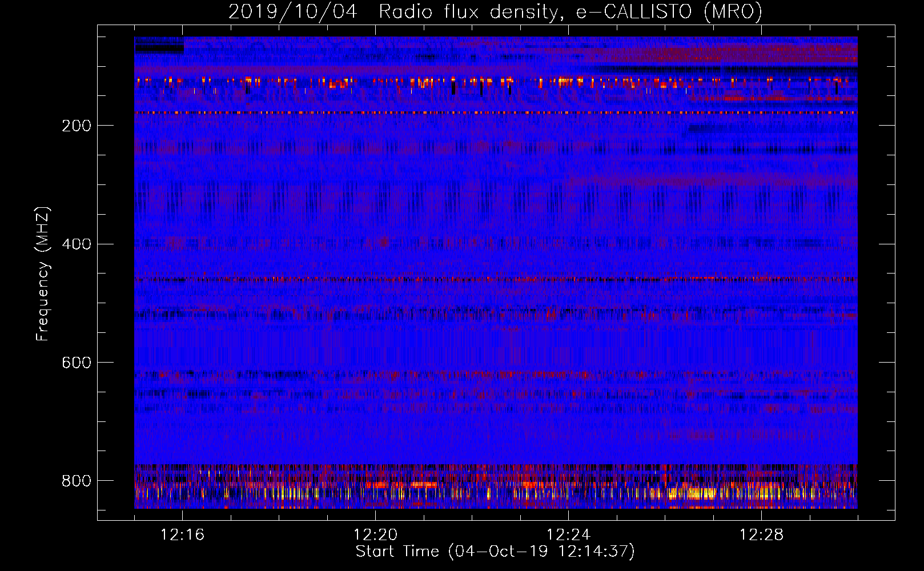This screenshot has width=924, height=571.
Task: Click the 'Start Time (04-Oct-19 12:14:37)' label
Action: pos(495,551)
